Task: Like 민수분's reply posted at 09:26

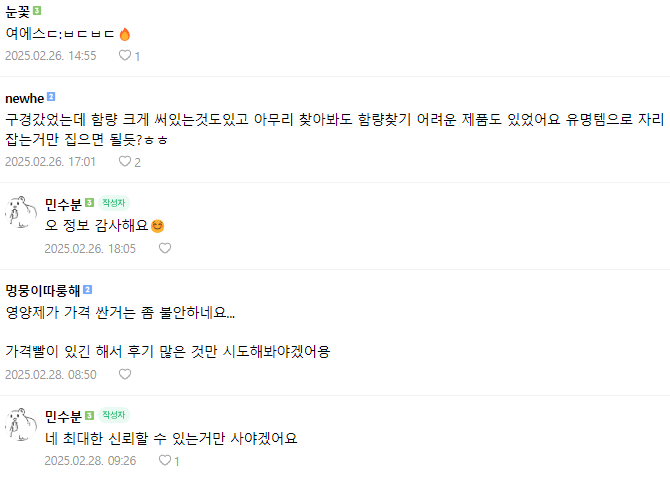Action: point(165,461)
